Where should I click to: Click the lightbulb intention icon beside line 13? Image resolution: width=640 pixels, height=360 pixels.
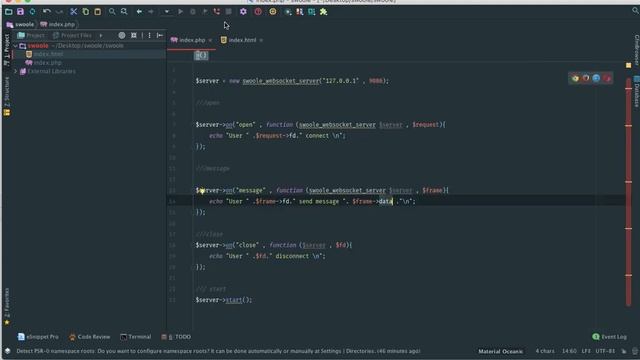[202, 191]
